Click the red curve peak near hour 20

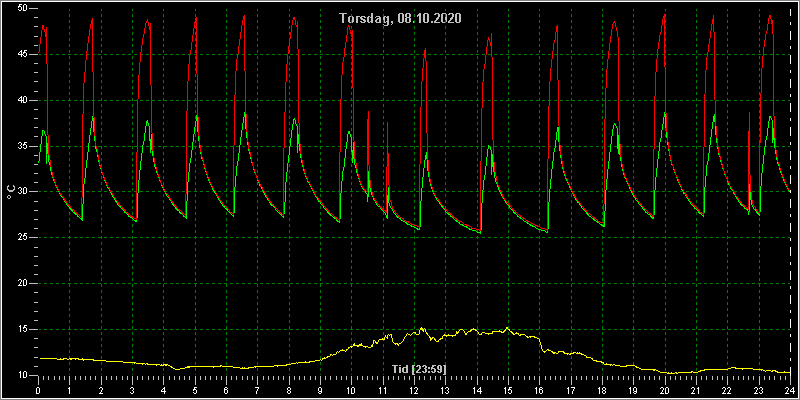(x=664, y=15)
